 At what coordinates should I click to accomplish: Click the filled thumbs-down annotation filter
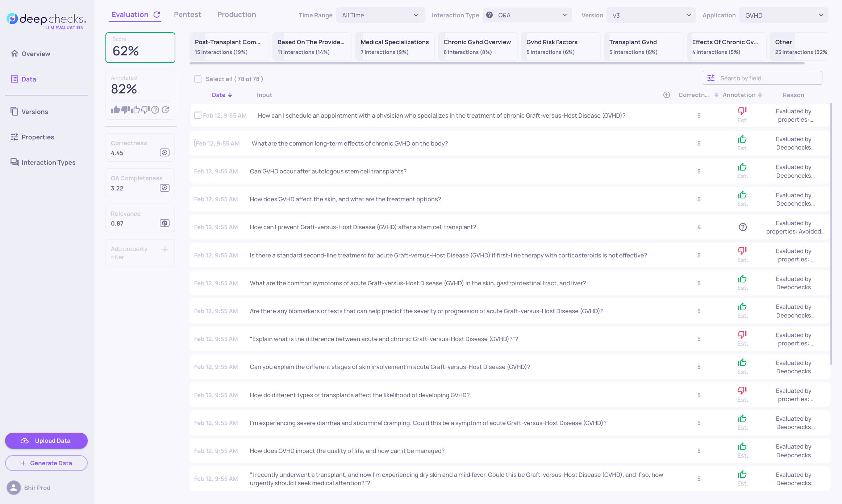125,110
